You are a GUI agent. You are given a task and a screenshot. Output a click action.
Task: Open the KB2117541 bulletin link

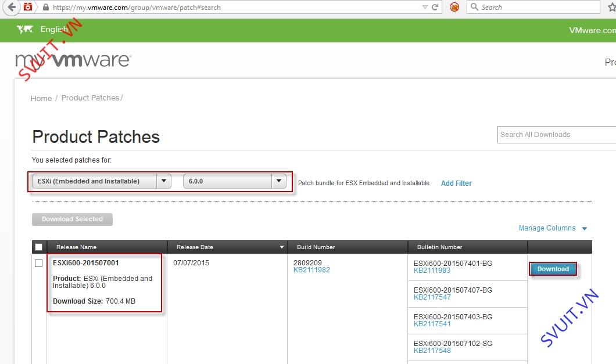432,324
